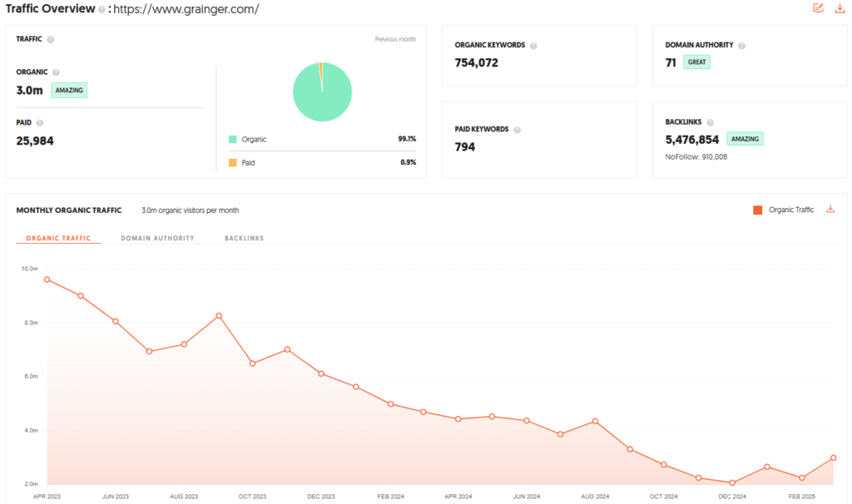The width and height of the screenshot is (852, 504).
Task: Open help icon next to ORGANIC label
Action: click(x=56, y=72)
